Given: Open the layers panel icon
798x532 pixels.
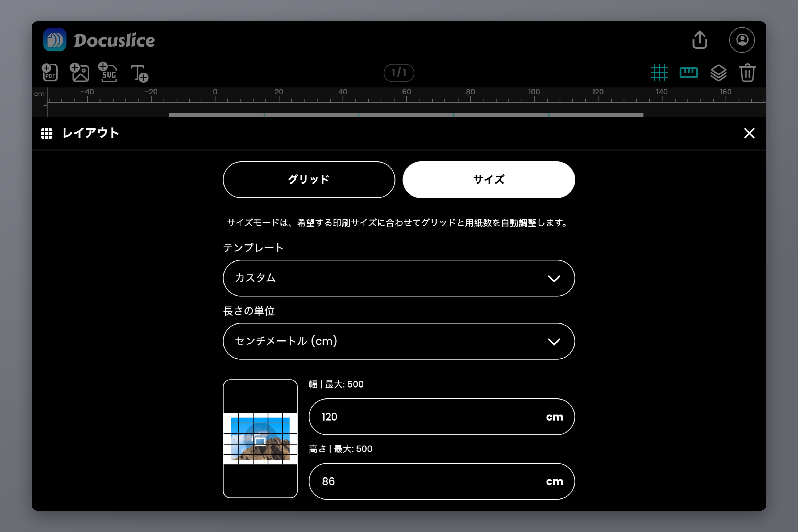Looking at the screenshot, I should pos(718,73).
